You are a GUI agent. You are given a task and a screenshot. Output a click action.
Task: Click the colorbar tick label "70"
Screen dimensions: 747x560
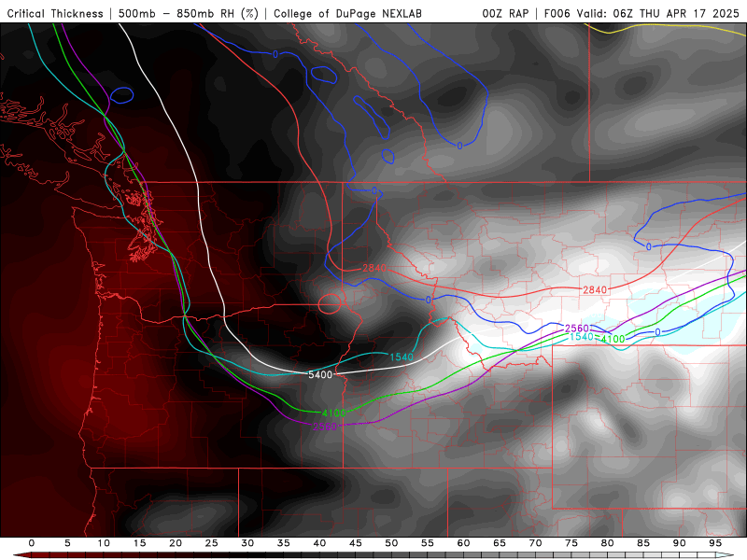[x=535, y=543]
